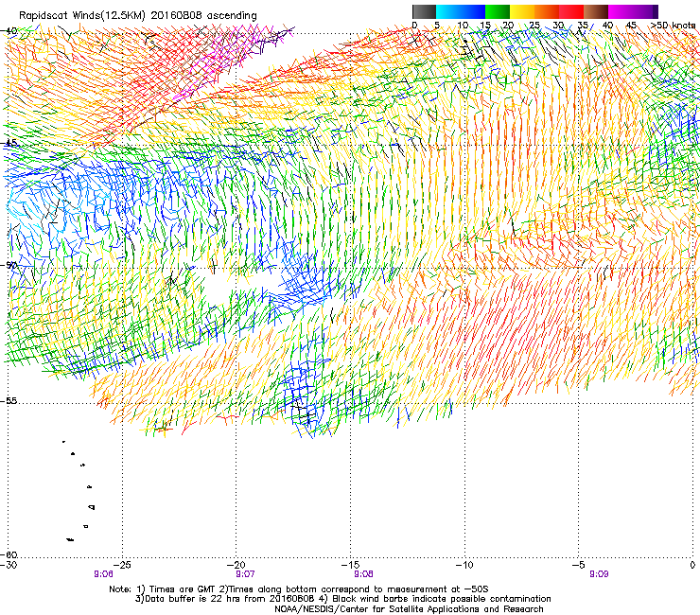This screenshot has width=700, height=615.
Task: Click the '-15' longitude axis label
Action: [x=350, y=566]
